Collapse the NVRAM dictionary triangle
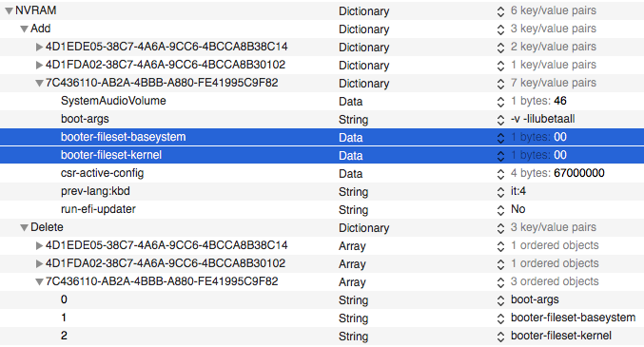Viewport: 644px width, 347px height. [9, 11]
